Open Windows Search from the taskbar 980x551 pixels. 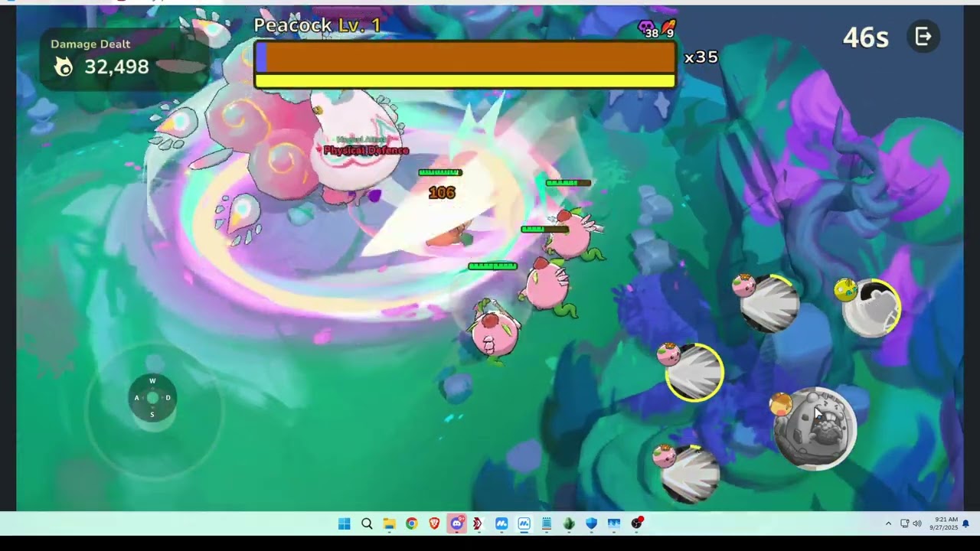pos(367,523)
